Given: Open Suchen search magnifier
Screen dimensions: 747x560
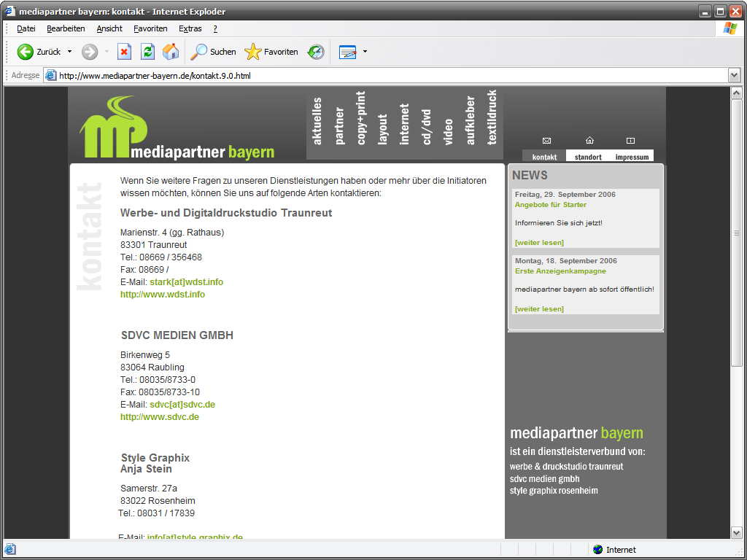Looking at the screenshot, I should coord(198,52).
